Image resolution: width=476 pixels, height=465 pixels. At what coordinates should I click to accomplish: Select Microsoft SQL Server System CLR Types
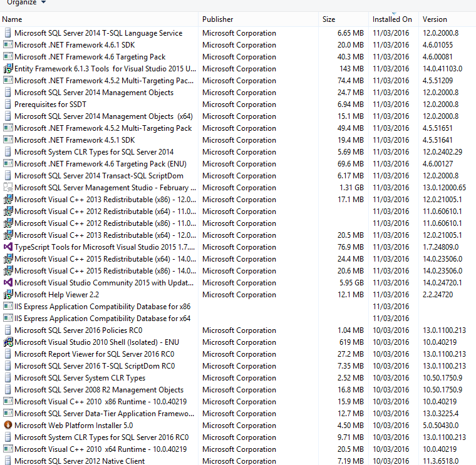(x=238, y=378)
